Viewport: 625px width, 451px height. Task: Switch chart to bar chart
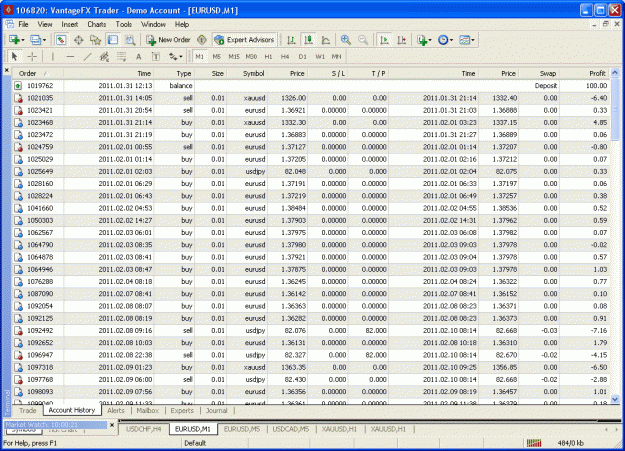(291, 40)
